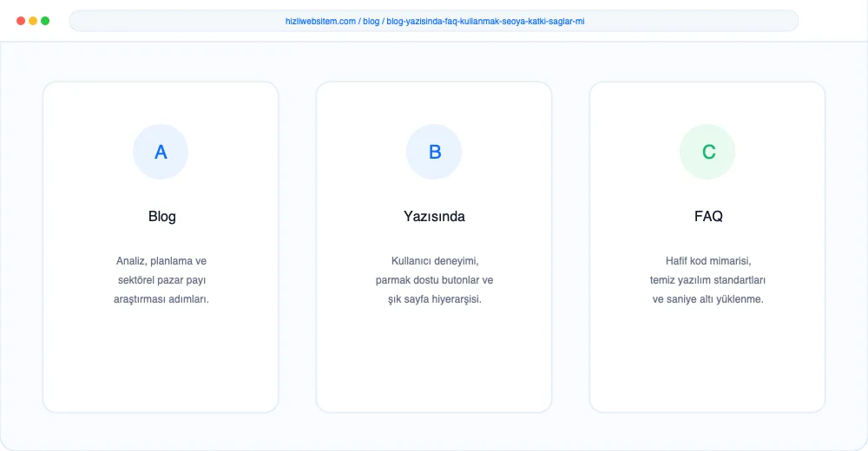Screen dimensions: 868x451
Task: Select the Yazısında card heading
Action: [x=434, y=216]
